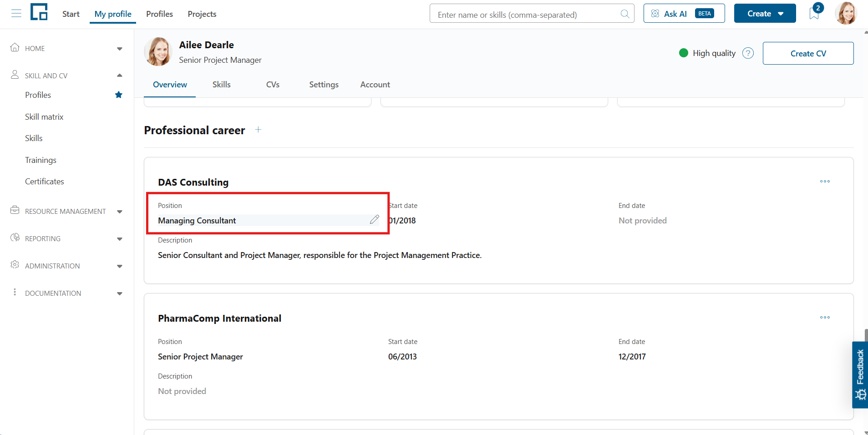Click the application logo icon
This screenshot has height=435, width=868.
tap(39, 12)
